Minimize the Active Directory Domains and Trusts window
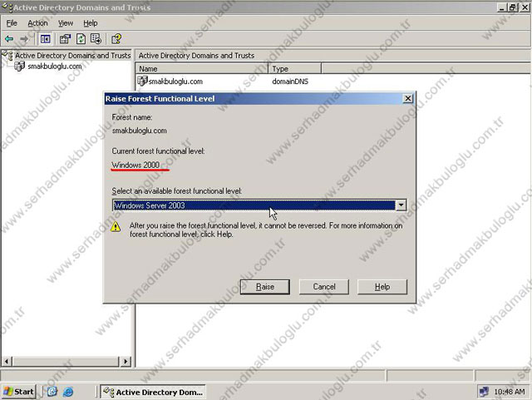532x400 pixels. tap(502, 7)
